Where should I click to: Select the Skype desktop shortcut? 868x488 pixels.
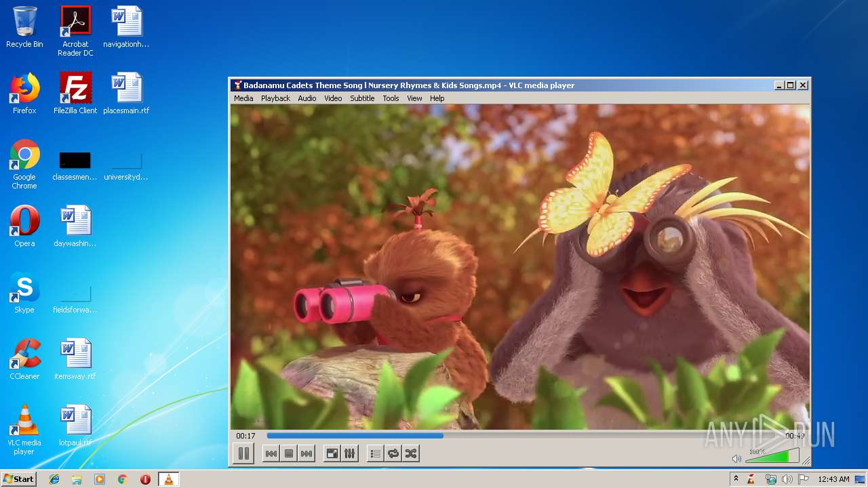(x=24, y=293)
